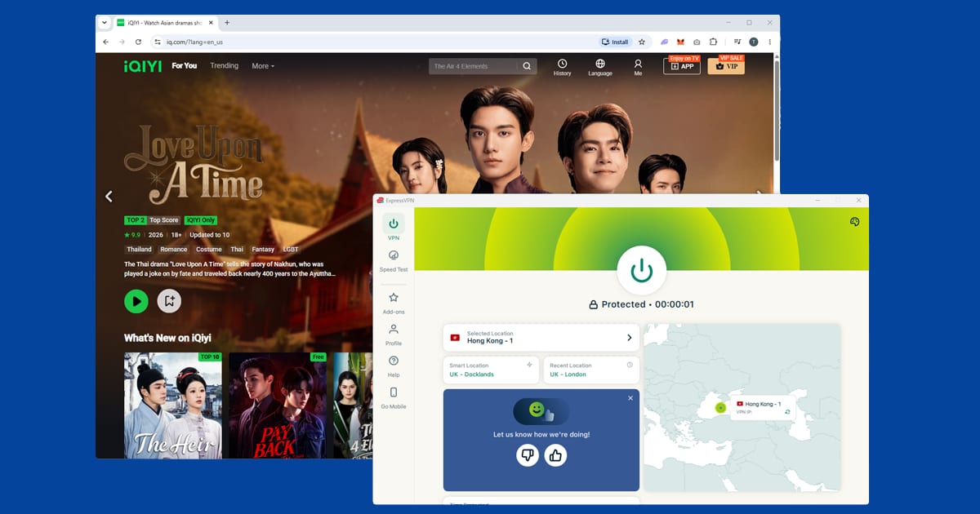The image size is (980, 514).
Task: Click the VIP button on iQIYI
Action: pos(726,66)
